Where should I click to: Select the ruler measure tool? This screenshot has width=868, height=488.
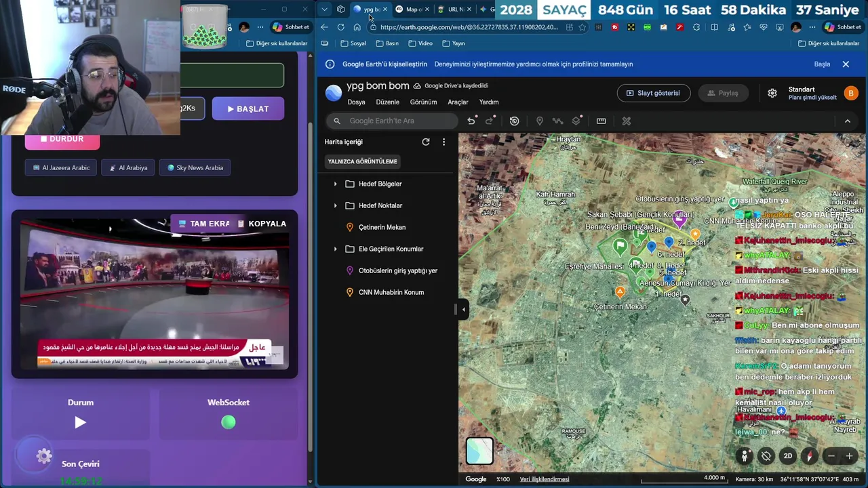601,121
